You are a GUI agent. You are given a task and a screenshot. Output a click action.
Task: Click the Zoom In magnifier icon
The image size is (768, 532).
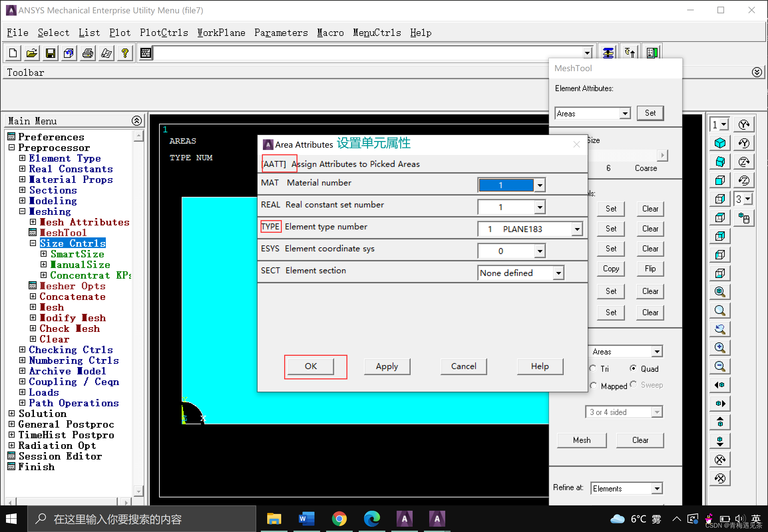pyautogui.click(x=720, y=348)
